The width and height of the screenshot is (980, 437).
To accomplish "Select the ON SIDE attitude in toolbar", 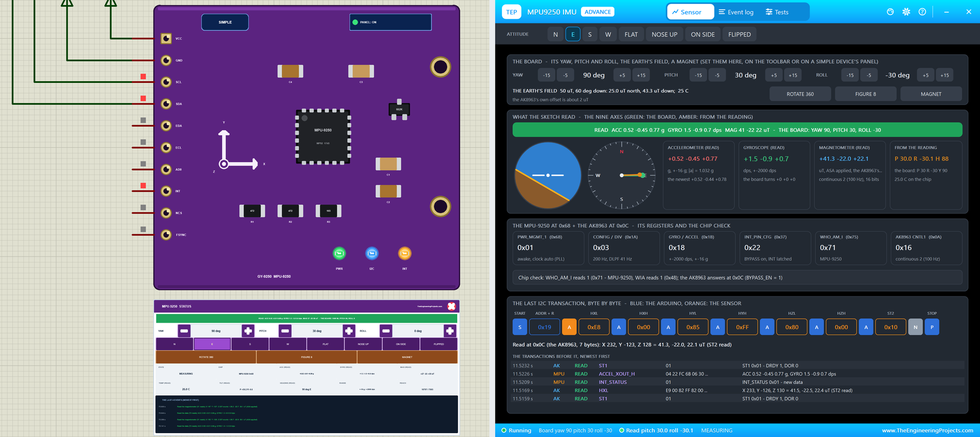I will [x=703, y=34].
